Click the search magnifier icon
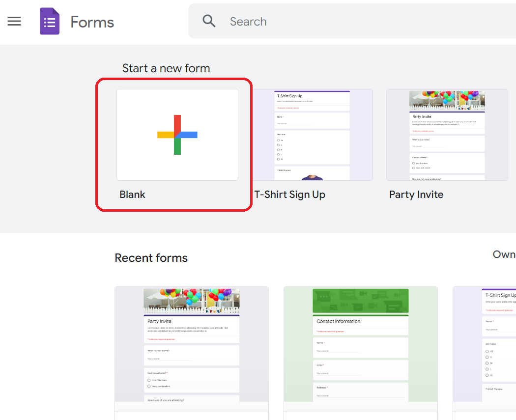Viewport: 516px width, 420px height. click(x=209, y=21)
